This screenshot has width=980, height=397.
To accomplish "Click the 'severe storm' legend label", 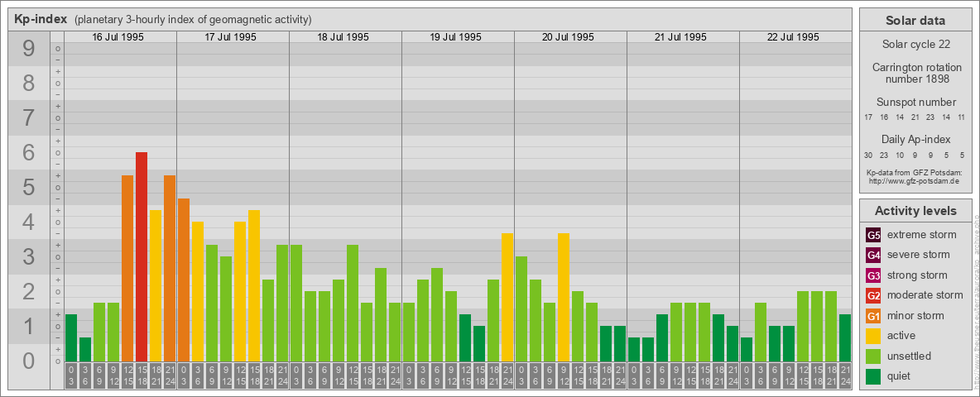I will point(919,255).
